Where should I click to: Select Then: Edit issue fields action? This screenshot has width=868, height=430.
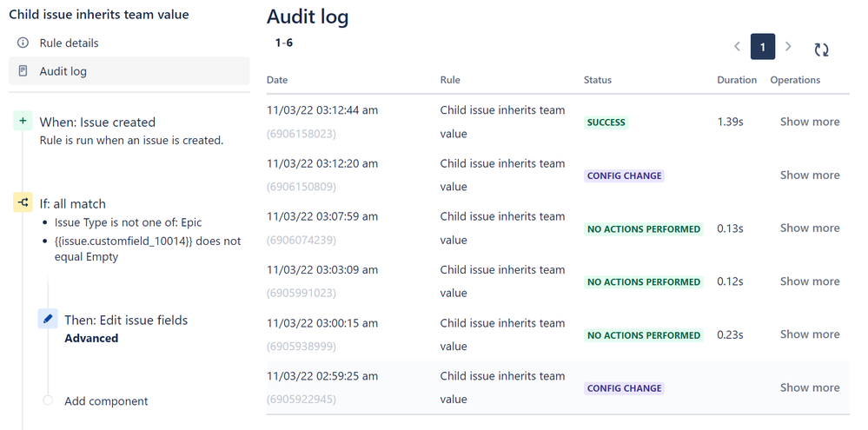click(x=126, y=320)
